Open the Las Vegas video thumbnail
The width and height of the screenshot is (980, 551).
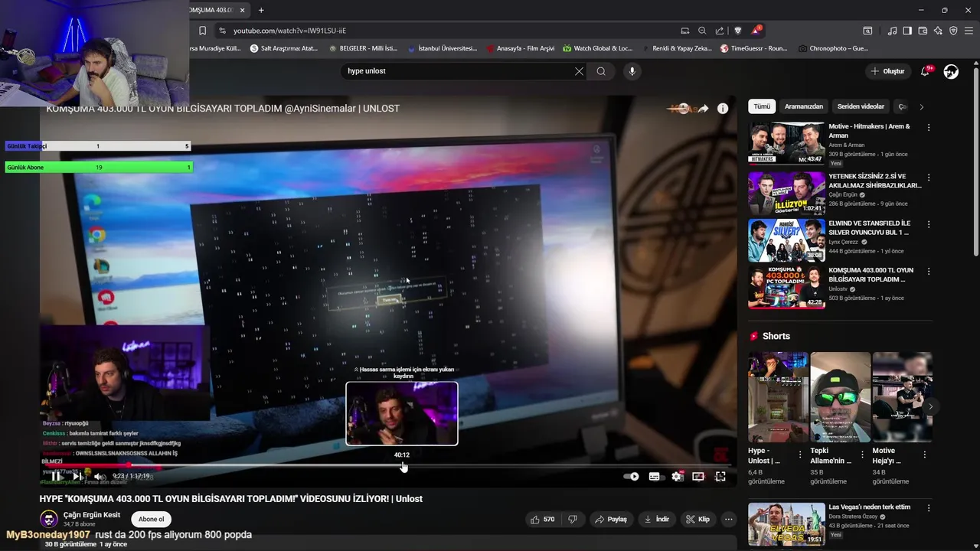pos(786,523)
